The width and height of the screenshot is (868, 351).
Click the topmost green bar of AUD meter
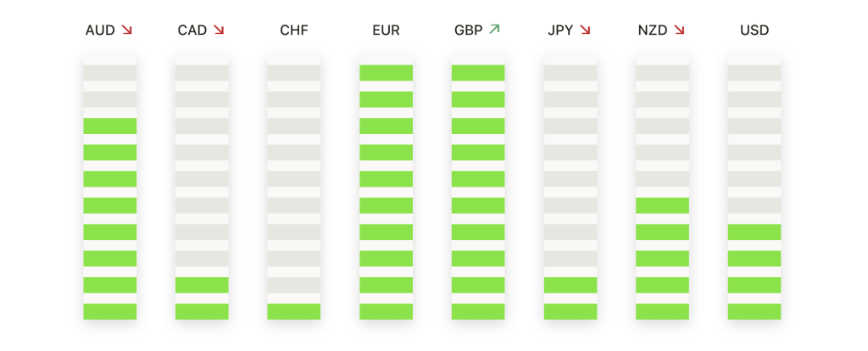pyautogui.click(x=110, y=125)
